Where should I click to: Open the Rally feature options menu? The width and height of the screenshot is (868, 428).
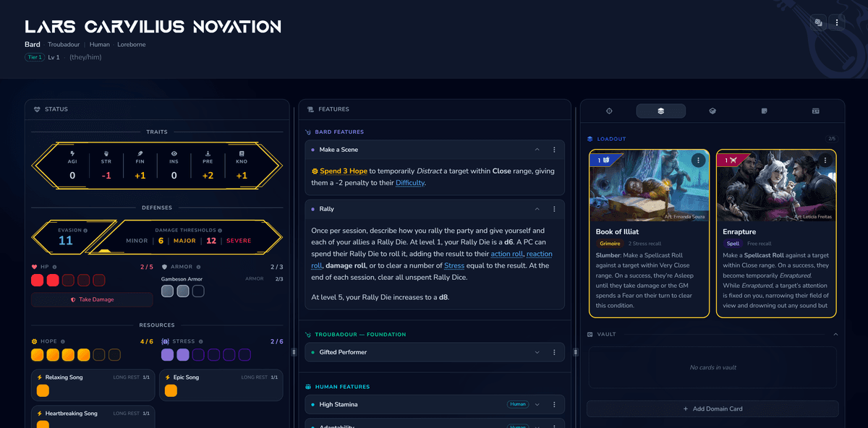click(x=554, y=209)
